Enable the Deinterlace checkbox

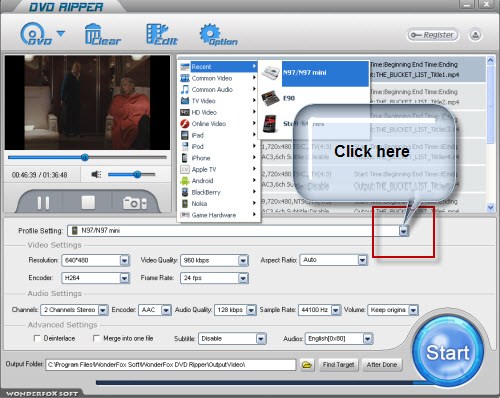pos(37,338)
